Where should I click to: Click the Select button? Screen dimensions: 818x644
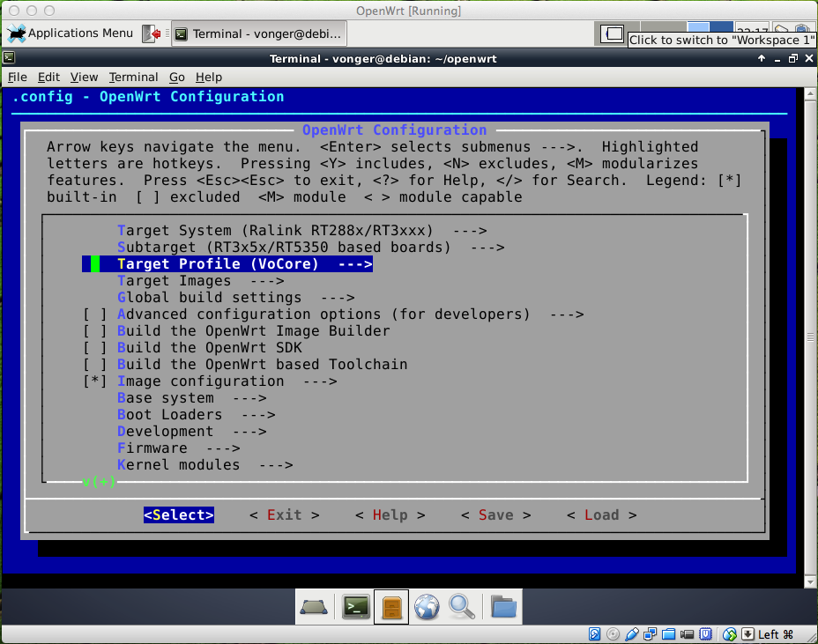coord(178,515)
